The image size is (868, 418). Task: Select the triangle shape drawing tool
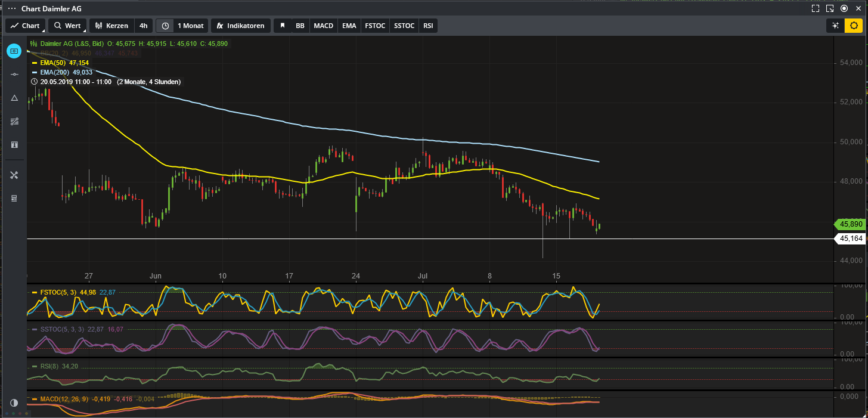pyautogui.click(x=14, y=98)
